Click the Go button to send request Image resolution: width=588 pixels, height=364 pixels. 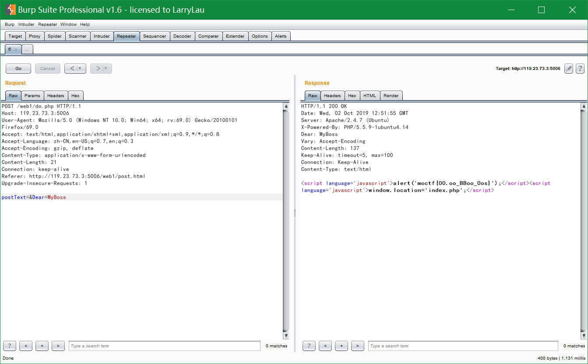coord(18,68)
